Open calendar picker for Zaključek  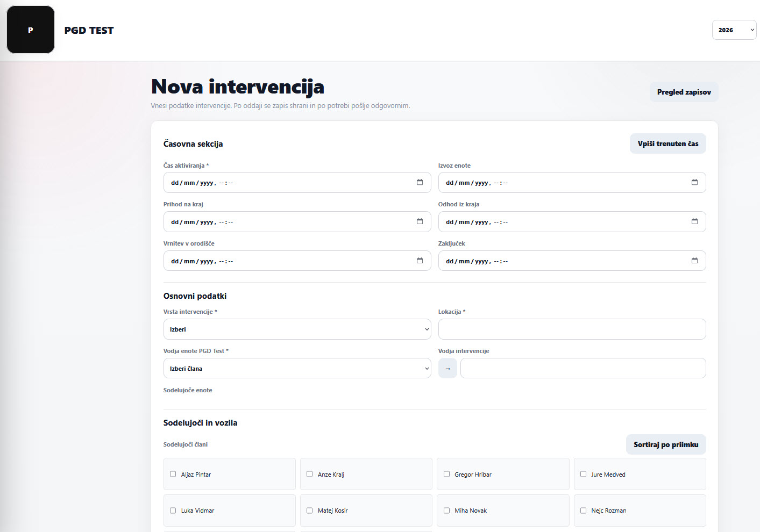tap(694, 261)
